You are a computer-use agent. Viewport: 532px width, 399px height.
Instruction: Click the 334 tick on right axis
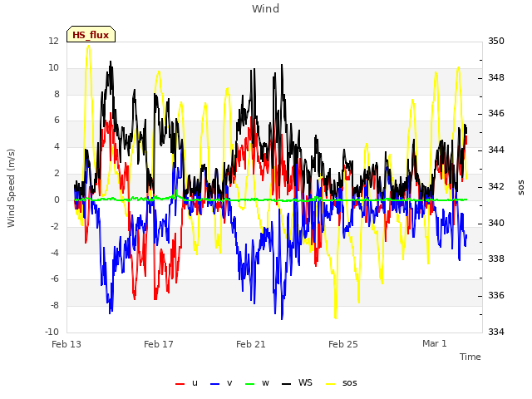point(496,332)
